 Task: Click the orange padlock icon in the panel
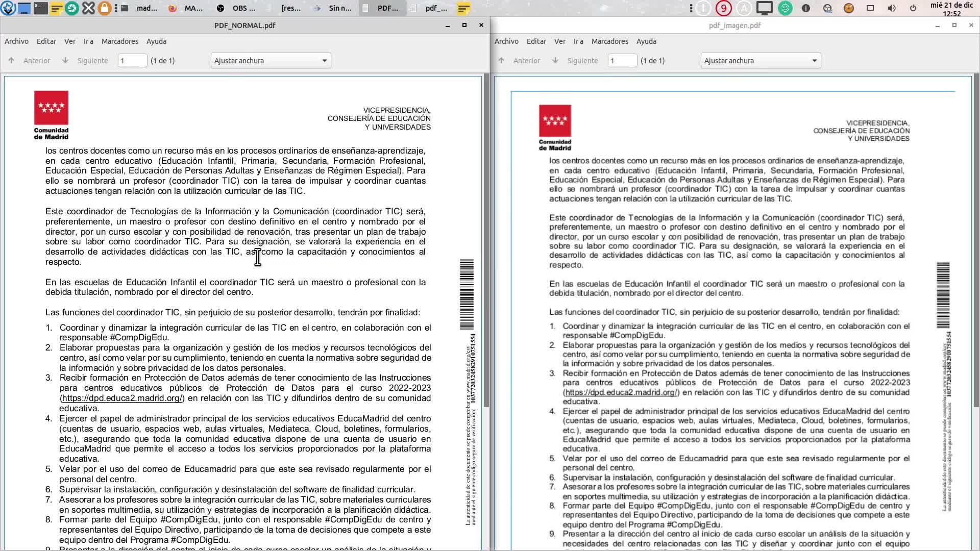click(104, 8)
